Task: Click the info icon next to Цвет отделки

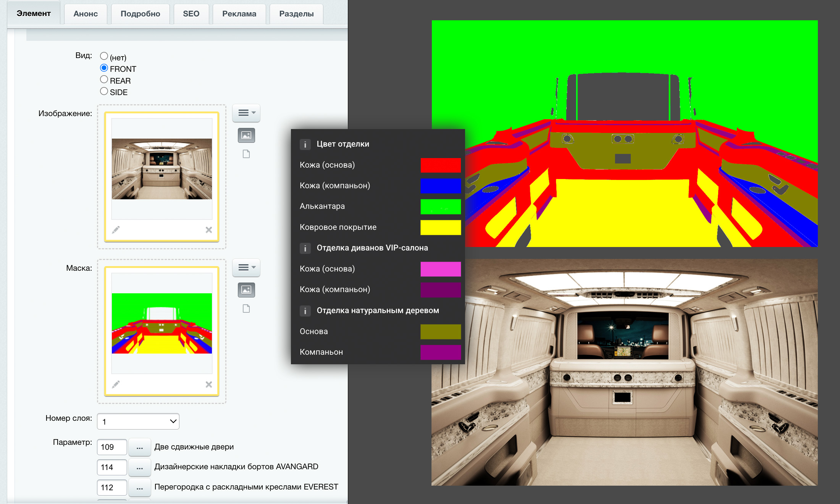Action: 305,144
